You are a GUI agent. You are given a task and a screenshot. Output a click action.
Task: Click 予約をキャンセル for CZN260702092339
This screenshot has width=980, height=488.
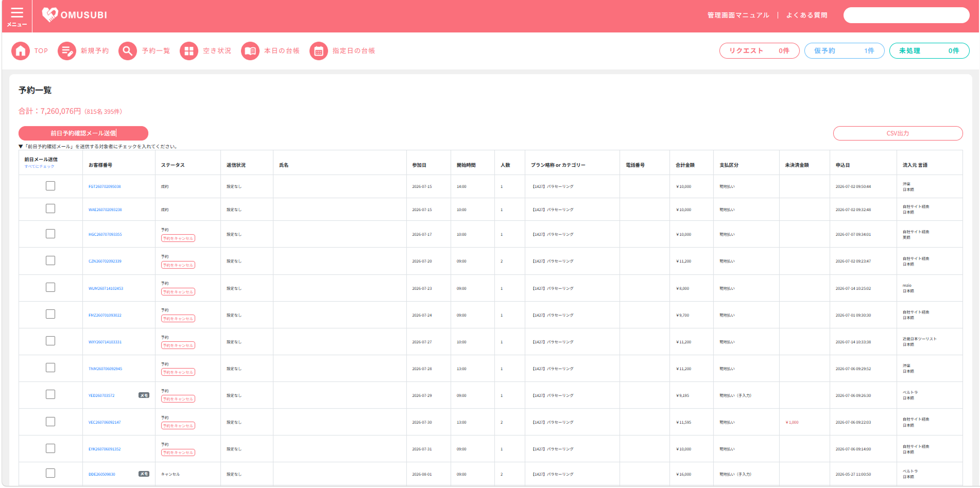click(x=178, y=265)
